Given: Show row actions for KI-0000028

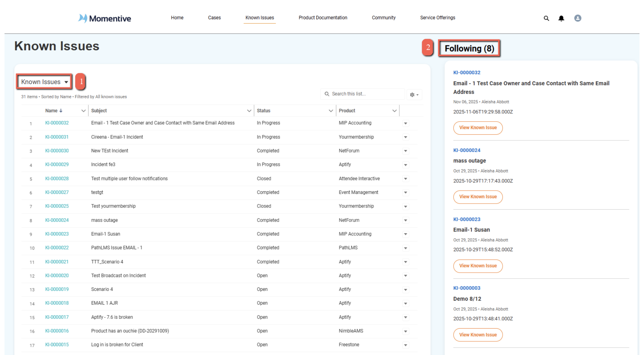Looking at the screenshot, I should coord(405,179).
